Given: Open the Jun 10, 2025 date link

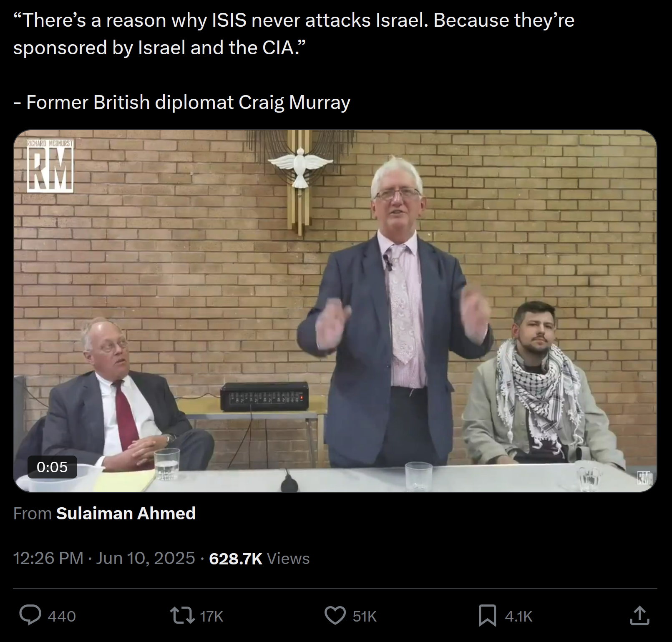Looking at the screenshot, I should pos(146,558).
